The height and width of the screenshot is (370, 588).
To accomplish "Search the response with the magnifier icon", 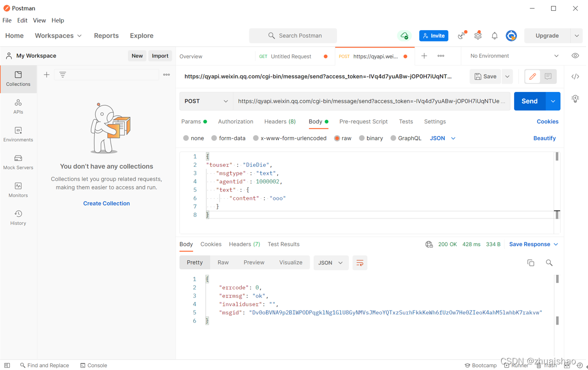I will [x=549, y=263].
